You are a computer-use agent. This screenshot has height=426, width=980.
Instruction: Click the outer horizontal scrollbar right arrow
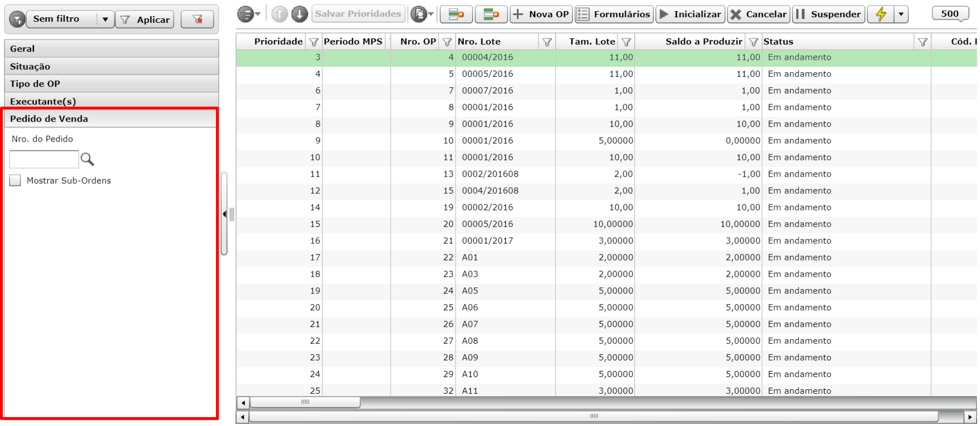click(970, 417)
